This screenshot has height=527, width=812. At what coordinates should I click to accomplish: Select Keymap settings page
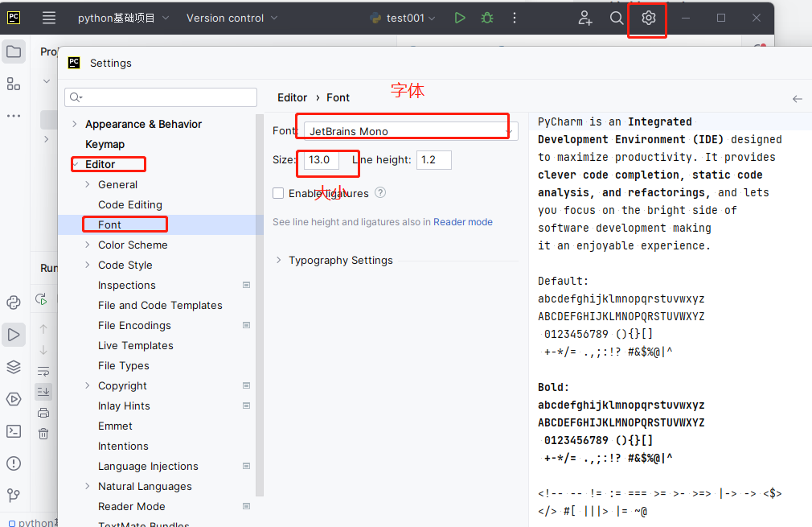pos(105,144)
